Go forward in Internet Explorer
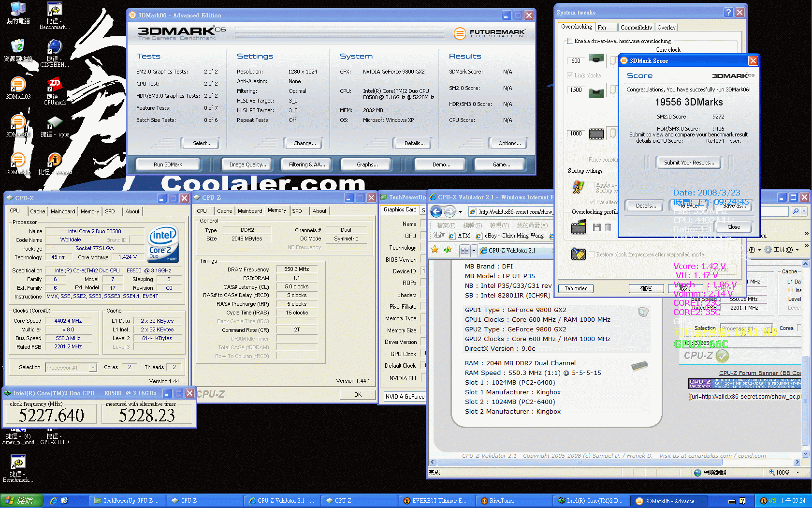 click(449, 211)
